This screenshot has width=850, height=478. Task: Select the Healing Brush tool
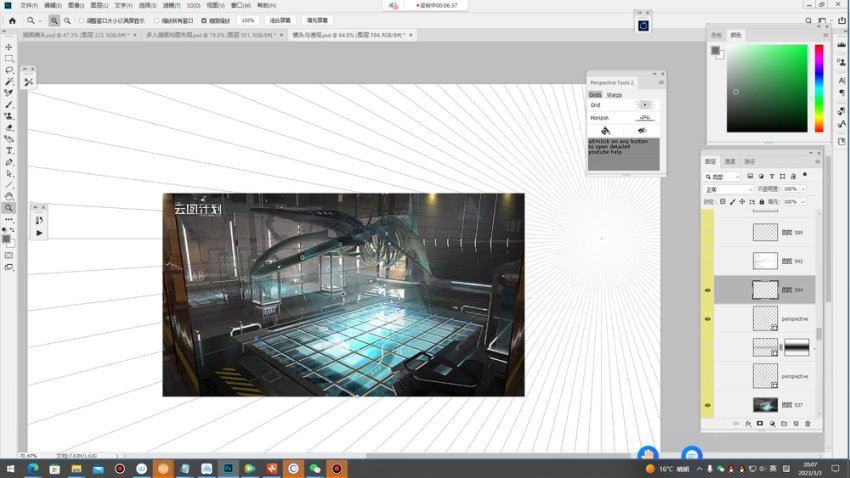pyautogui.click(x=9, y=93)
